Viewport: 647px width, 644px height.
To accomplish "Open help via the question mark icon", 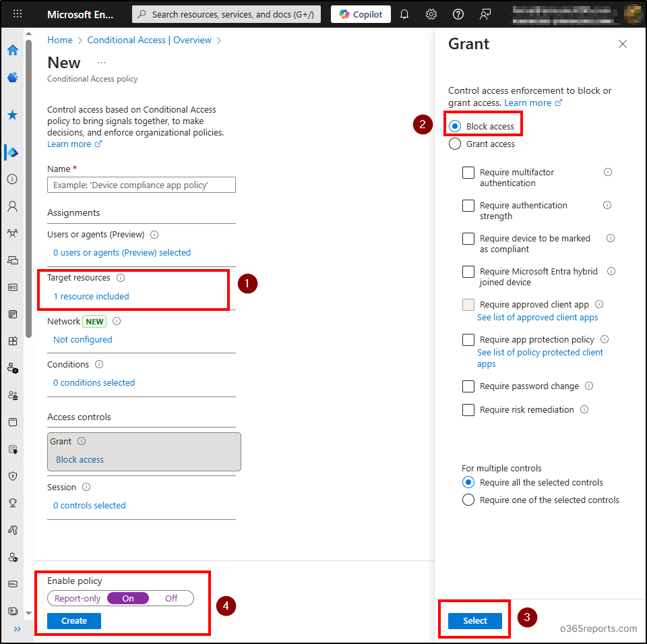I will click(x=458, y=14).
